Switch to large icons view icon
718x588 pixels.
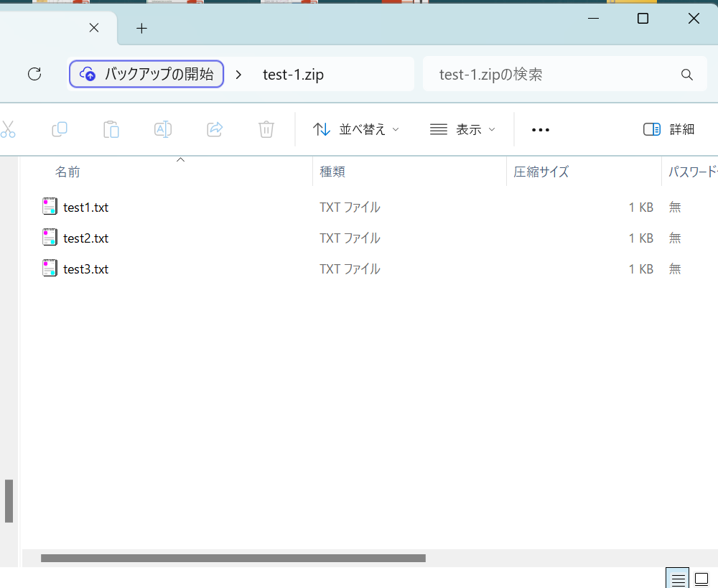point(701,579)
